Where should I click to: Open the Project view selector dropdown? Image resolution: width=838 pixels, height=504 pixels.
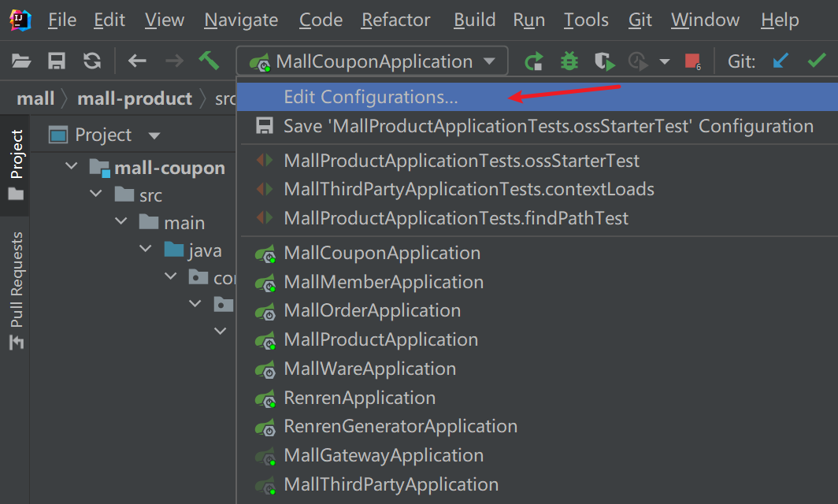tap(154, 135)
